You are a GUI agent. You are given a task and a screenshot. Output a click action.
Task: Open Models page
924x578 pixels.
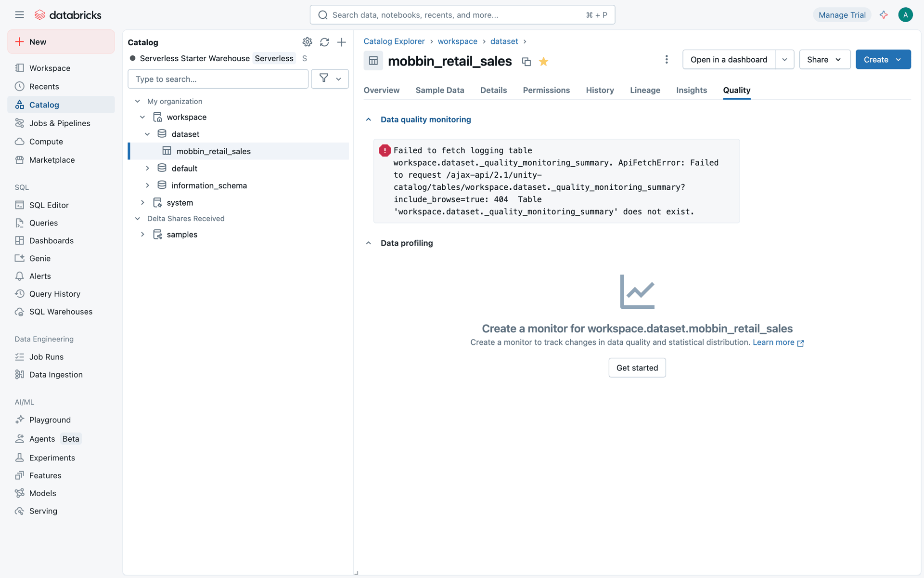point(61,493)
